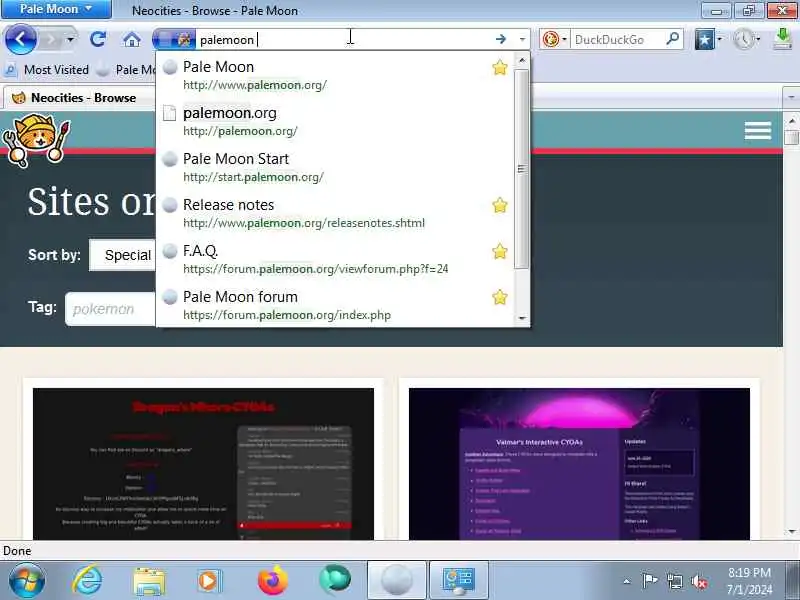Go to the Home page icon
The width and height of the screenshot is (800, 600).
click(132, 39)
